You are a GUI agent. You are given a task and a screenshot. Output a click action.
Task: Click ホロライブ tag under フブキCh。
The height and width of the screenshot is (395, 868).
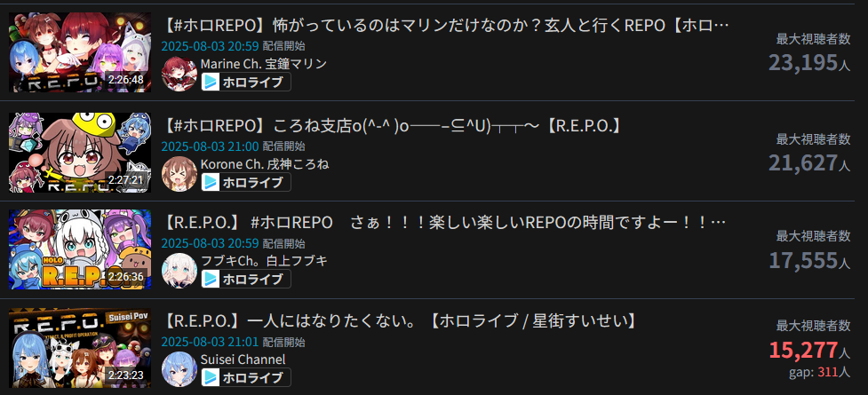246,279
